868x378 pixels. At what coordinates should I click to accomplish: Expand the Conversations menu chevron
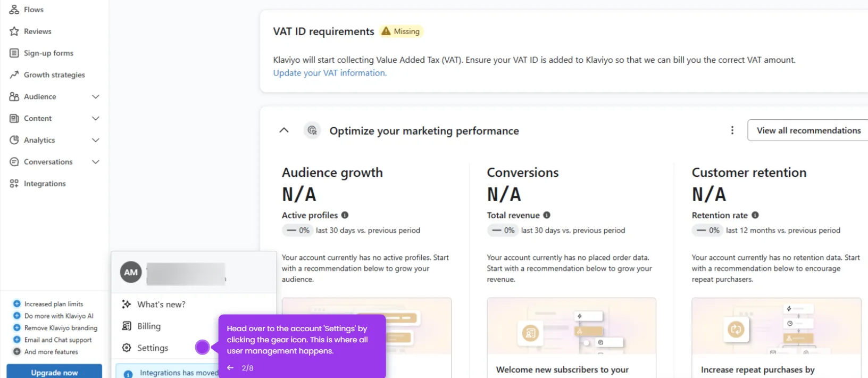pyautogui.click(x=96, y=162)
